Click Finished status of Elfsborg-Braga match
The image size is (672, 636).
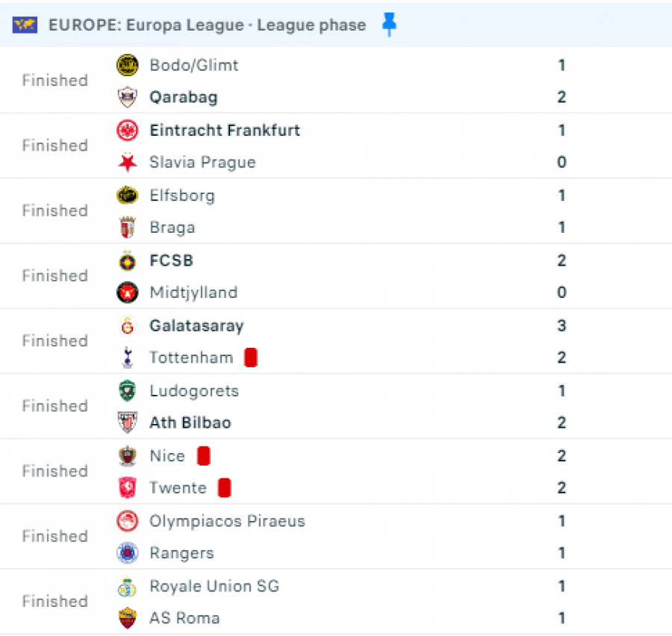55,211
